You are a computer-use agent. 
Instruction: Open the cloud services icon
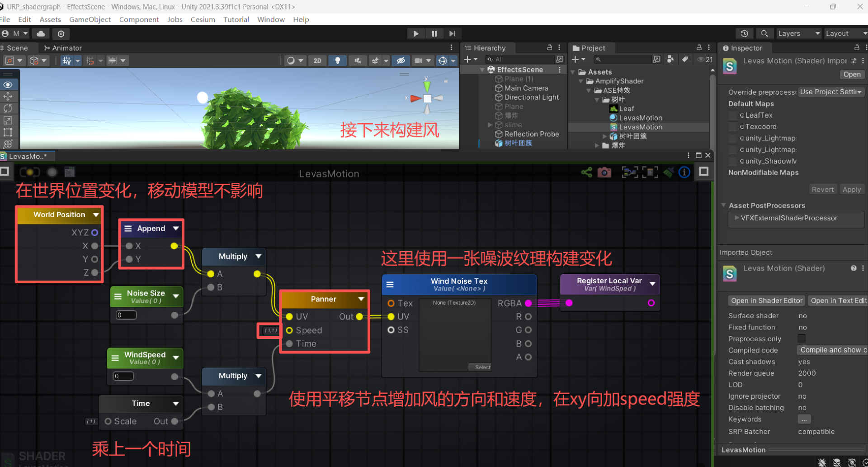click(x=41, y=33)
